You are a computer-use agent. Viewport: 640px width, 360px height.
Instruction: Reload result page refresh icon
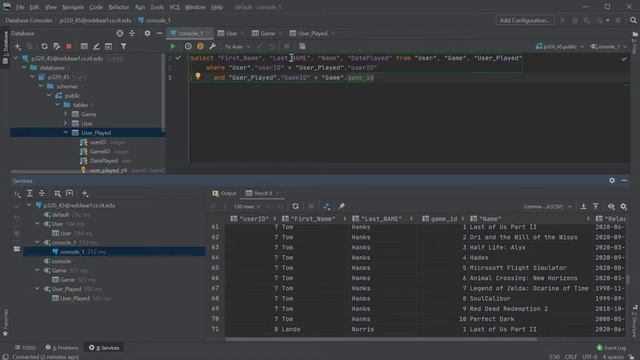(296, 207)
